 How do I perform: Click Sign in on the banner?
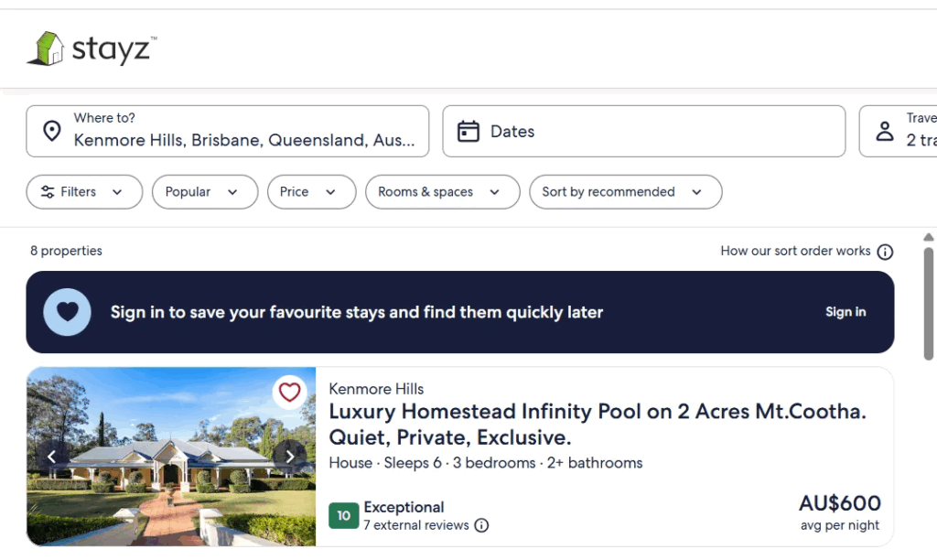(x=845, y=312)
